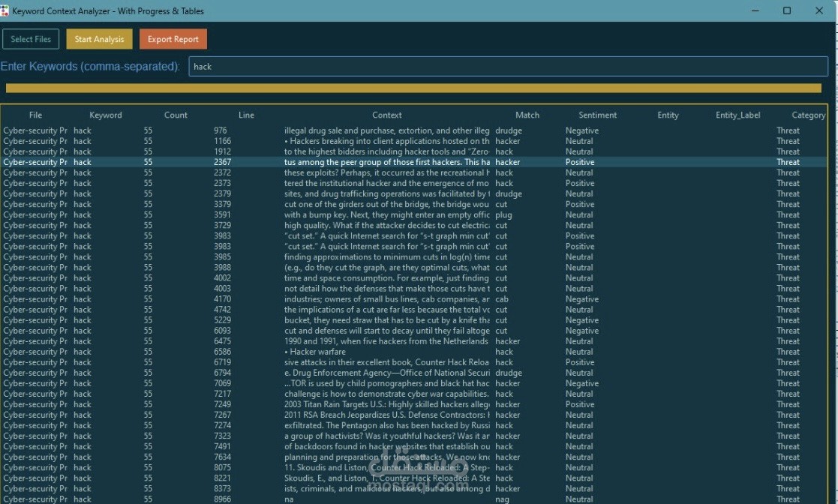Click the Entity column header

tap(668, 115)
